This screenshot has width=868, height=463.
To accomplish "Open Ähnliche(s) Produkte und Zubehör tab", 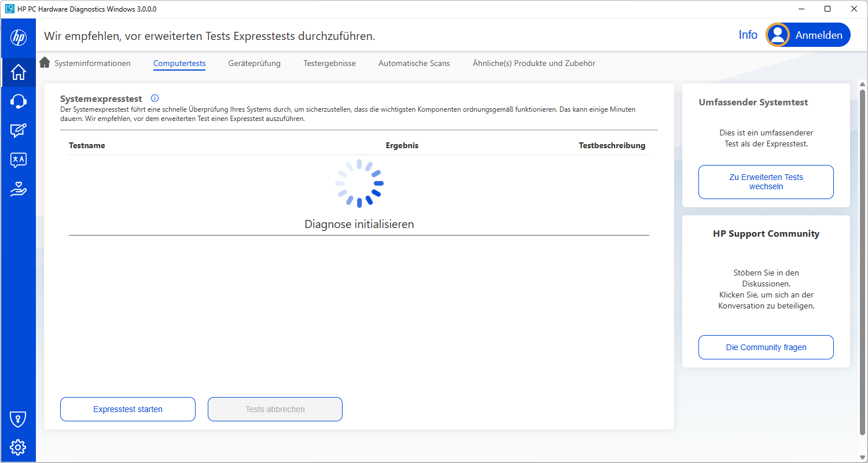I will pos(534,63).
